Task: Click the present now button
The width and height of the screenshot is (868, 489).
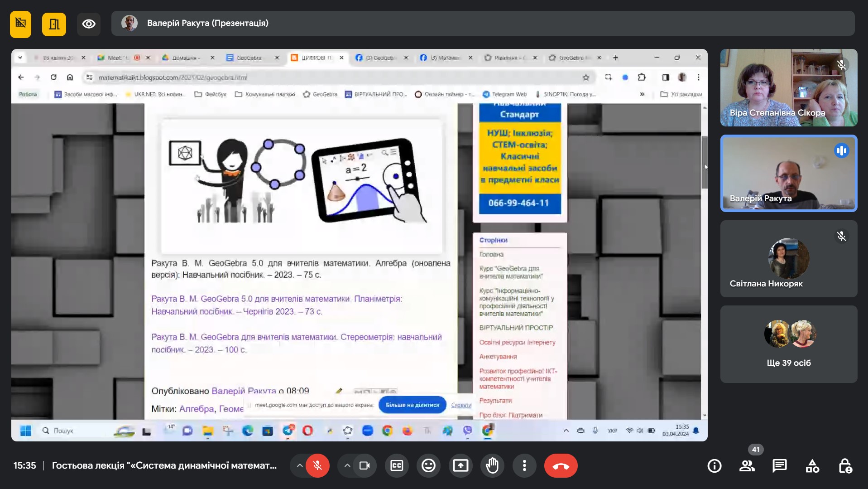Action: [460, 465]
